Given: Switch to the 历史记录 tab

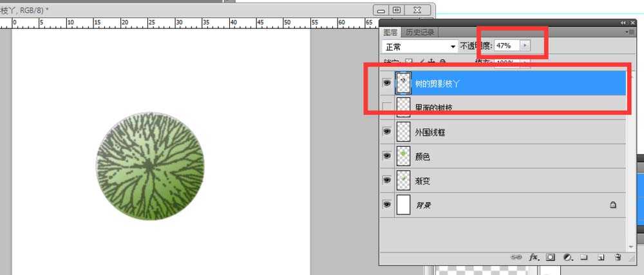Looking at the screenshot, I should coord(420,32).
